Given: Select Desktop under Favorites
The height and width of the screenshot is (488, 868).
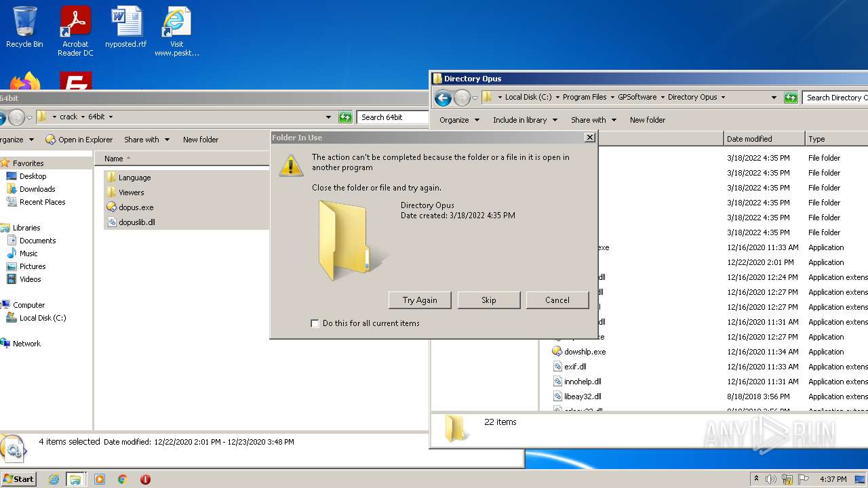Looking at the screenshot, I should pos(33,176).
